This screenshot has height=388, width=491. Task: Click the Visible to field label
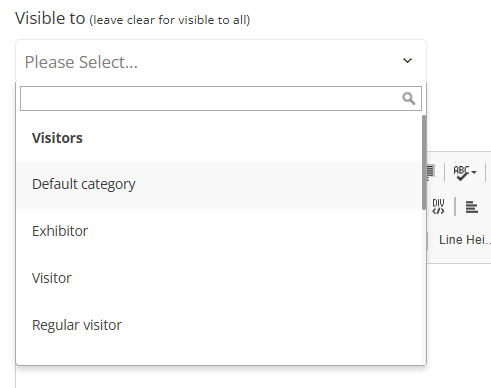(x=50, y=18)
